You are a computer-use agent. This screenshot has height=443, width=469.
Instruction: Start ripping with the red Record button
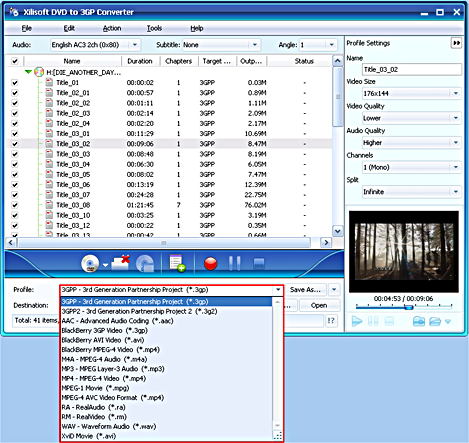[x=211, y=264]
